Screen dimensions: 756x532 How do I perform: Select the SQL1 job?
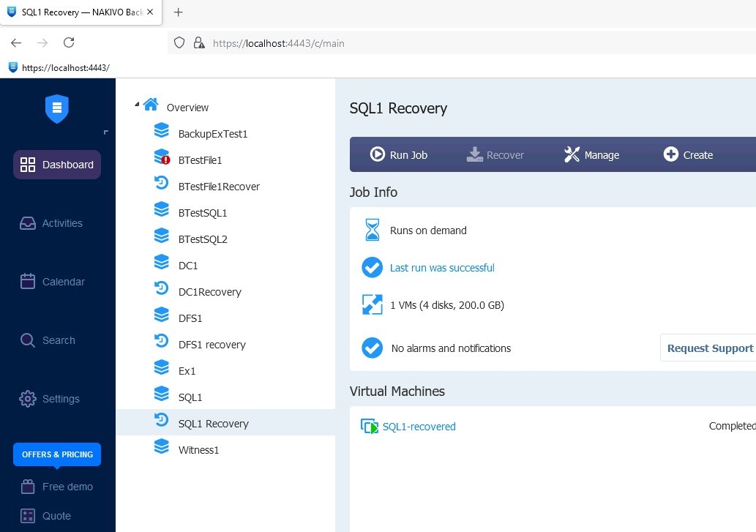click(190, 397)
